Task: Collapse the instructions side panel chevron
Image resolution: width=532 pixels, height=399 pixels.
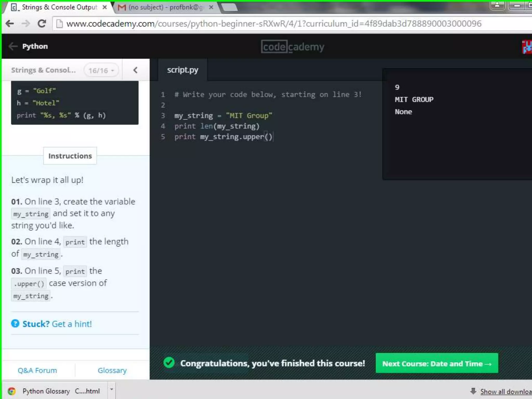Action: [x=135, y=70]
